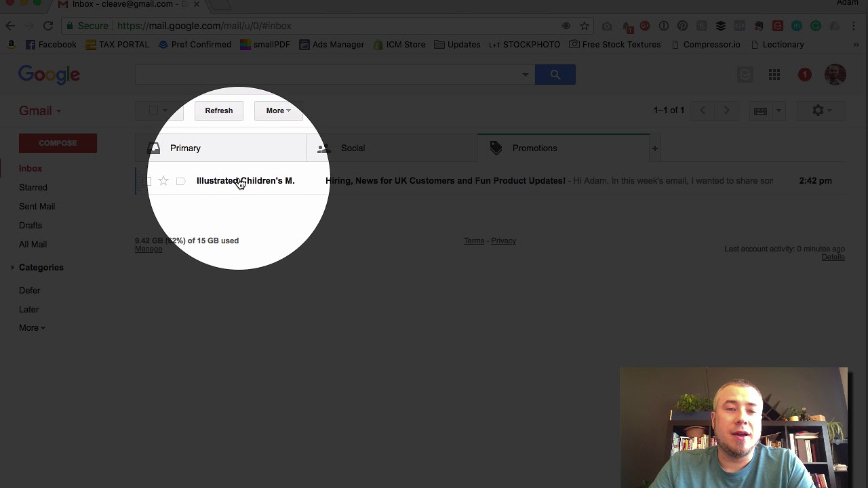This screenshot has height=488, width=868.
Task: Show more bookmarks chevron
Action: [856, 45]
